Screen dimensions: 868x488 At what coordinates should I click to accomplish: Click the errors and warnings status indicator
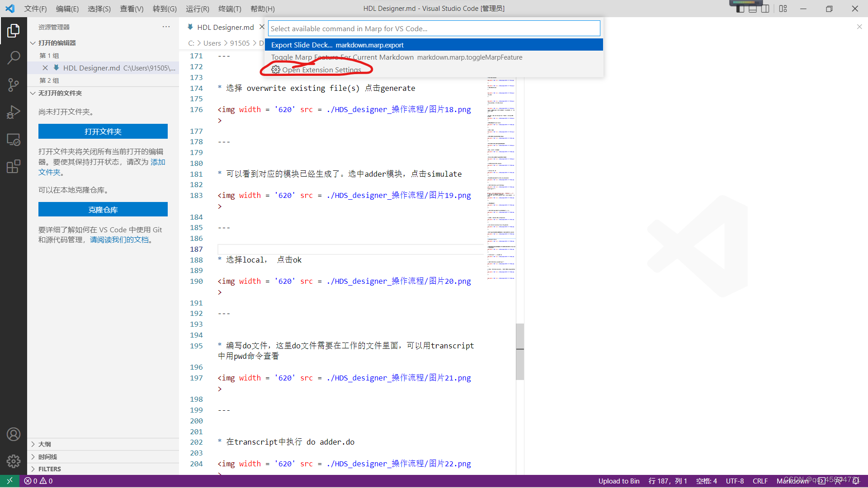(x=38, y=481)
